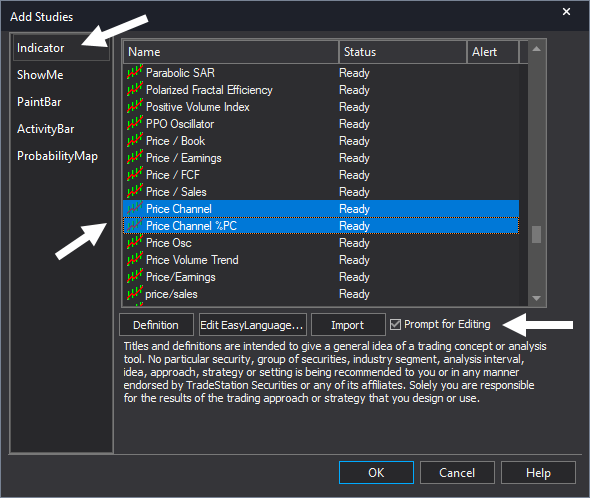Confirm the selection with OK
Screen dimensions: 590x498
pyautogui.click(x=376, y=472)
